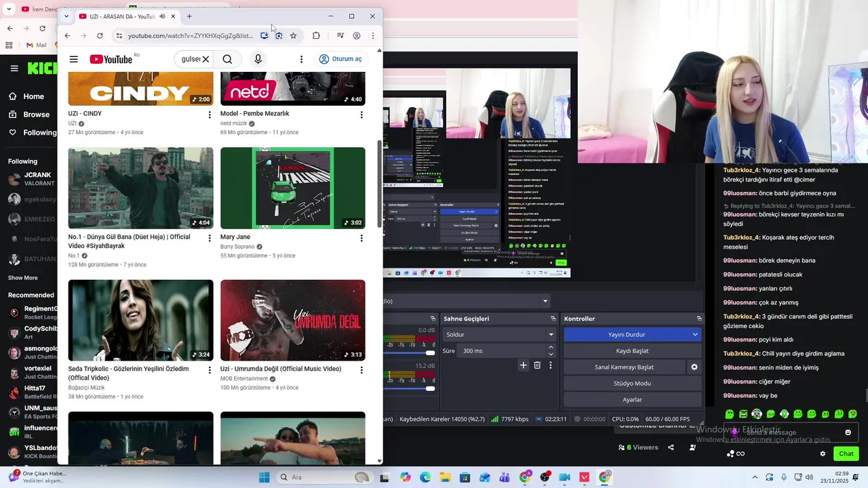Viewport: 868px width, 488px height.
Task: Show hidden system tray icons
Action: click(x=755, y=477)
